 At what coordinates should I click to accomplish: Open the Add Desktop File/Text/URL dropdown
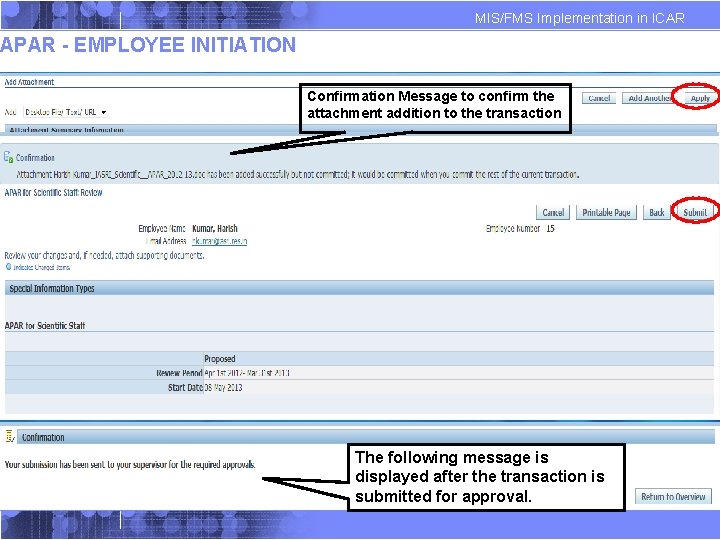pyautogui.click(x=66, y=112)
